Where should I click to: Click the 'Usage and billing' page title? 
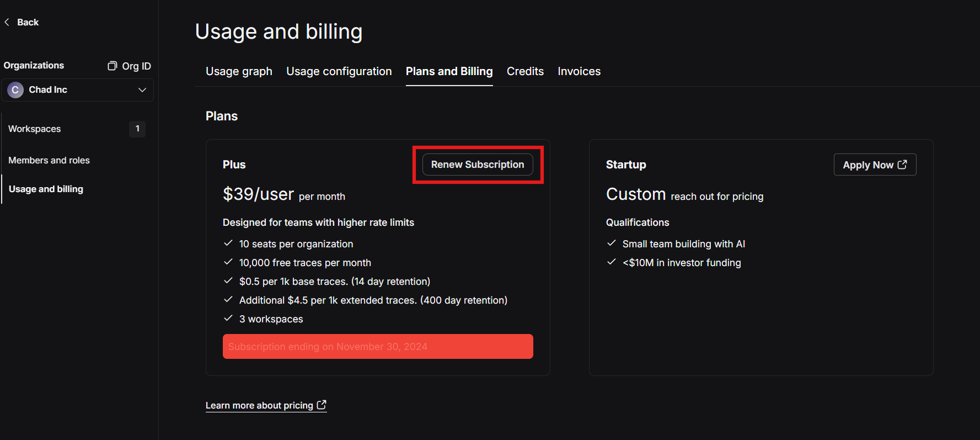(x=279, y=31)
